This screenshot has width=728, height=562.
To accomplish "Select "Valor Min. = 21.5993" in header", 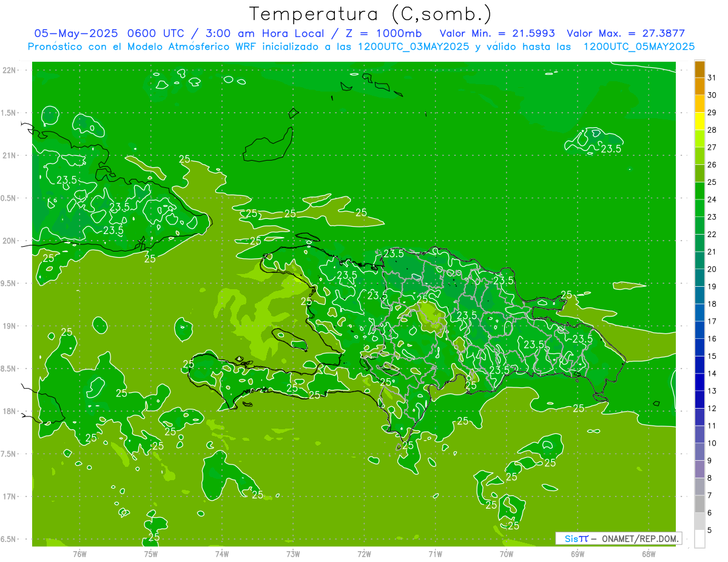I will click(x=497, y=33).
